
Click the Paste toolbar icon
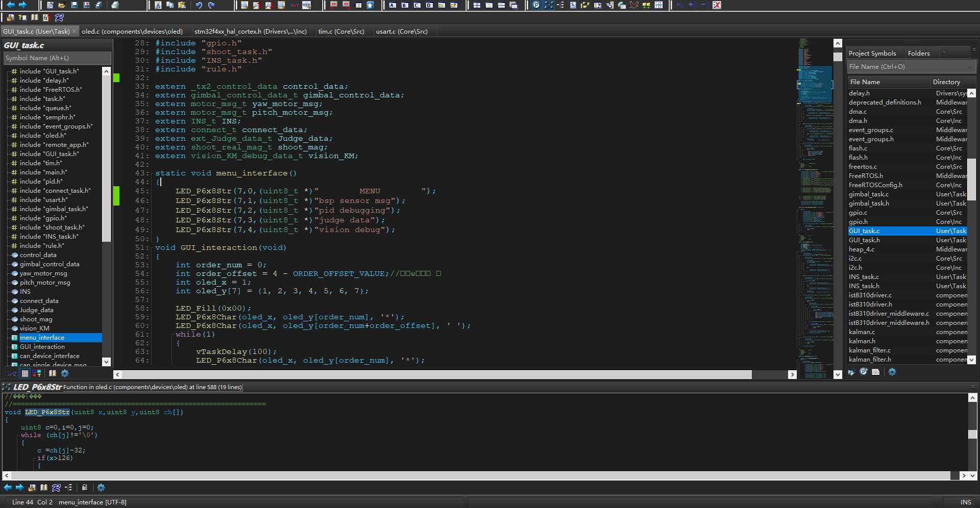tap(183, 5)
